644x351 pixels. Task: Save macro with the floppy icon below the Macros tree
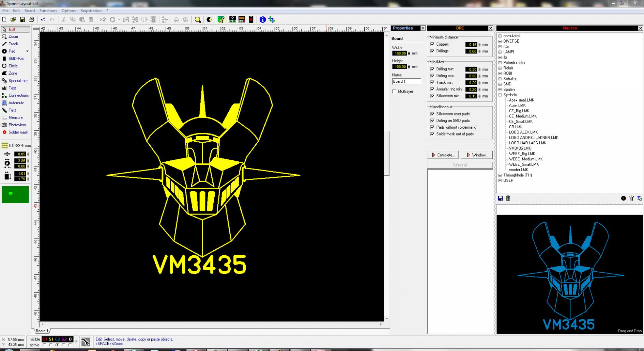[x=500, y=198]
